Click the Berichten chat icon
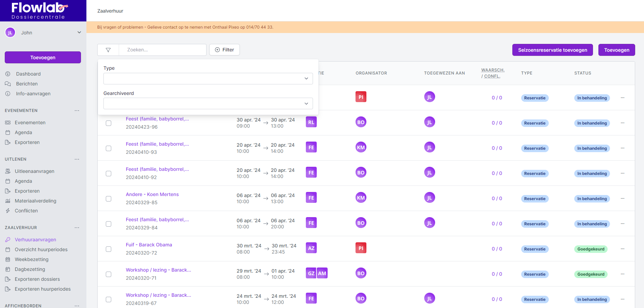The width and height of the screenshot is (644, 308). coord(8,84)
